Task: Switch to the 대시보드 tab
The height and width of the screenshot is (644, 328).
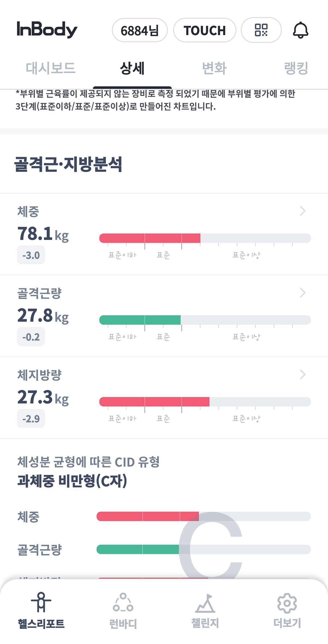Action: [51, 68]
